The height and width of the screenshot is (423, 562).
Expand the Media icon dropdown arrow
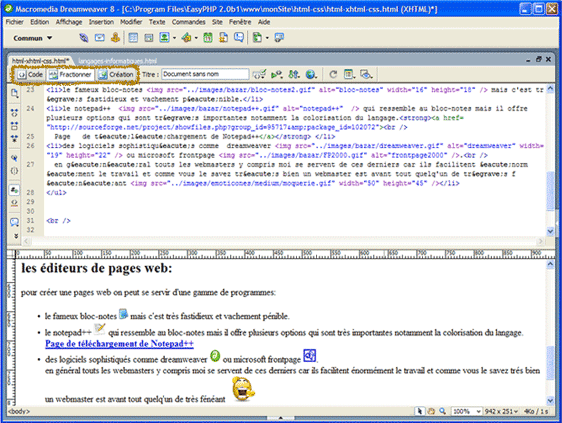[196, 38]
